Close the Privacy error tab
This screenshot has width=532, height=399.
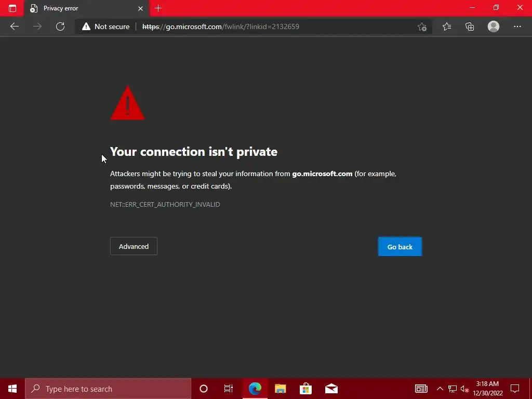[x=140, y=8]
